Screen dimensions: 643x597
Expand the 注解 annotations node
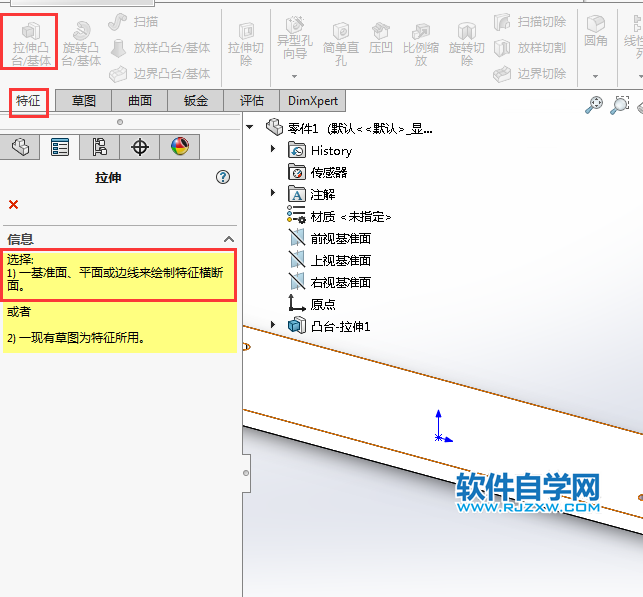click(x=273, y=194)
